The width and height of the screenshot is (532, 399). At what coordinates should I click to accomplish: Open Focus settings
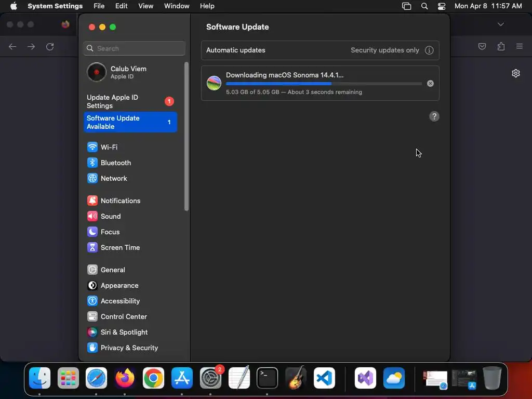[130, 232]
